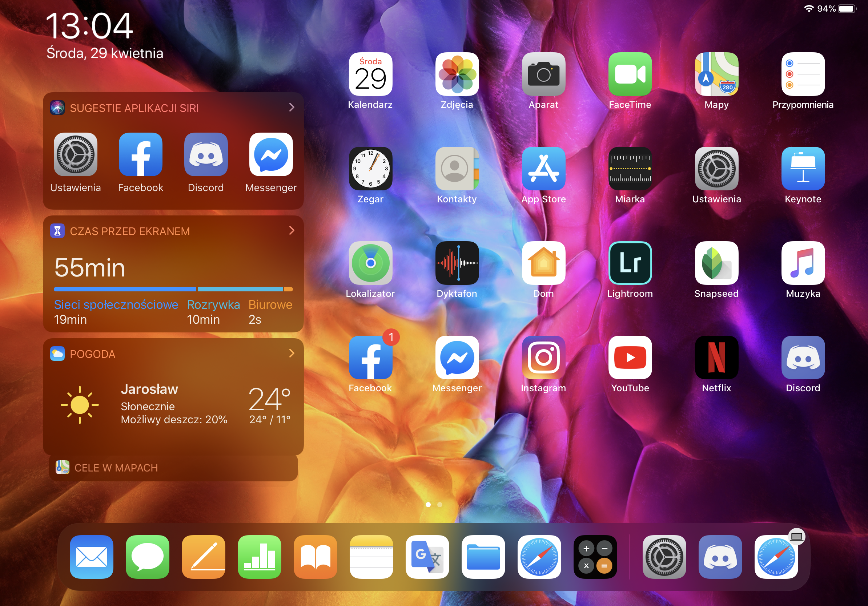Open Handoff Safari in the dock
Viewport: 868px width, 606px height.
pos(776,557)
